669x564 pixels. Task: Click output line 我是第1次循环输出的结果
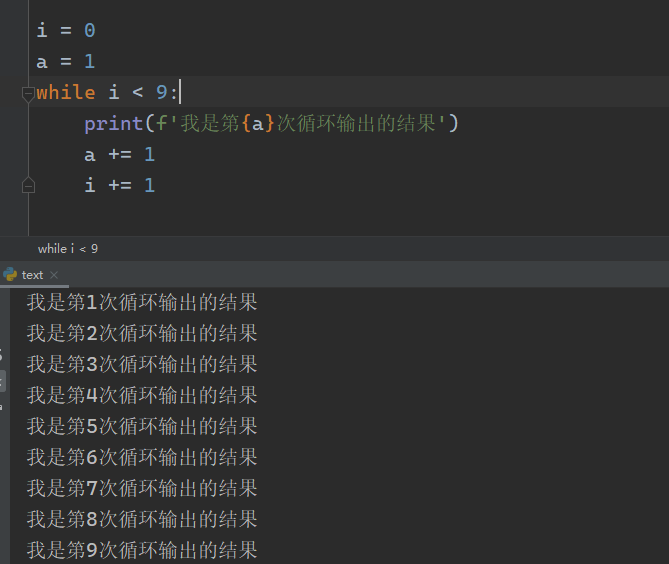point(142,302)
